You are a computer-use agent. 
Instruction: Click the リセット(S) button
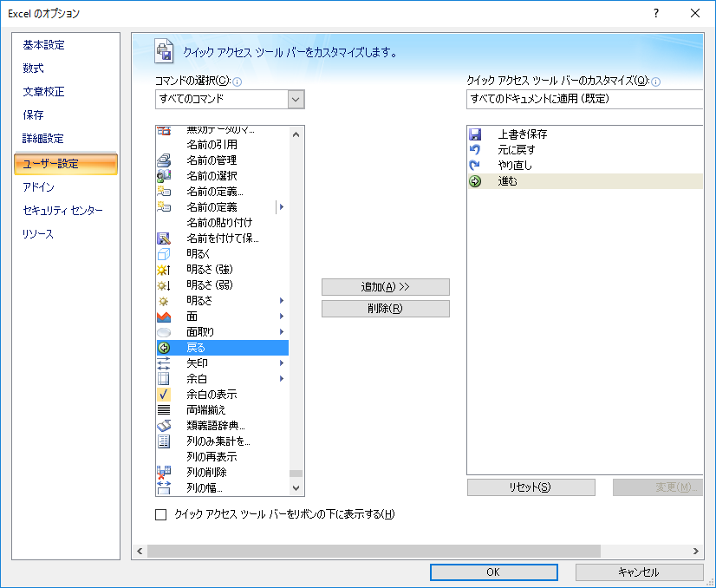pyautogui.click(x=530, y=487)
